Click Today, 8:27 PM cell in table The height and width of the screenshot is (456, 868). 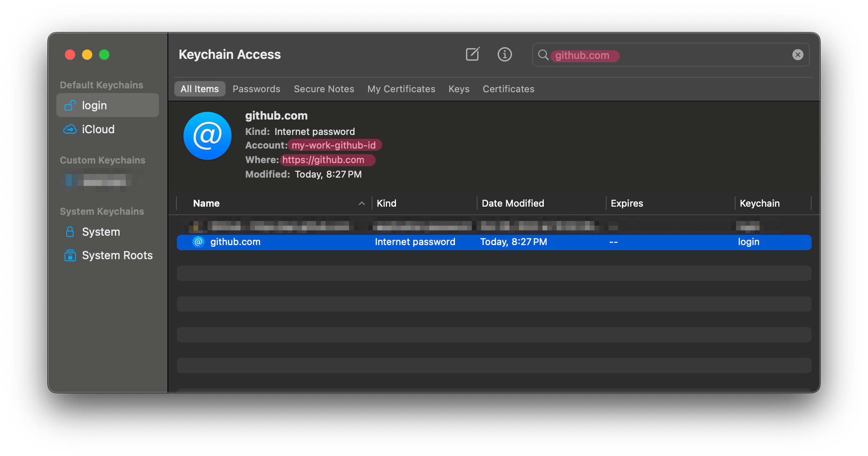pos(513,242)
